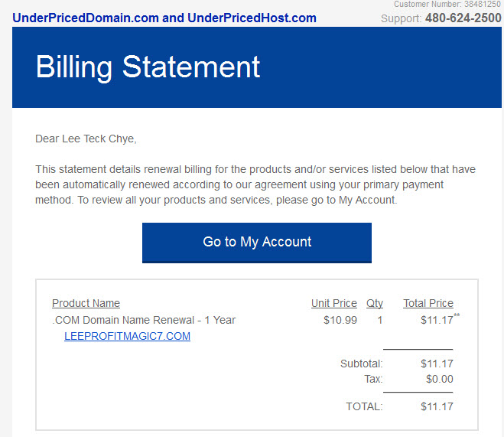Click the Dear Lee Teck Chye greeting
Screen dimensions: 504x437
tap(86, 139)
